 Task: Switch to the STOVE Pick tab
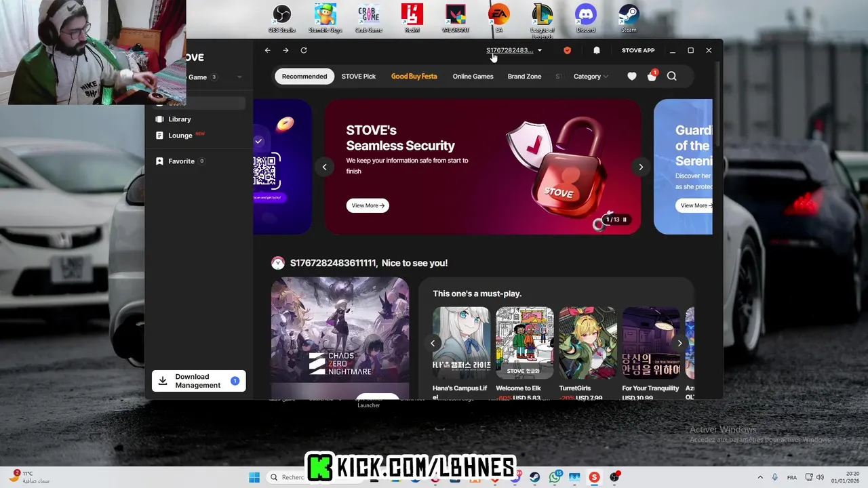[359, 77]
